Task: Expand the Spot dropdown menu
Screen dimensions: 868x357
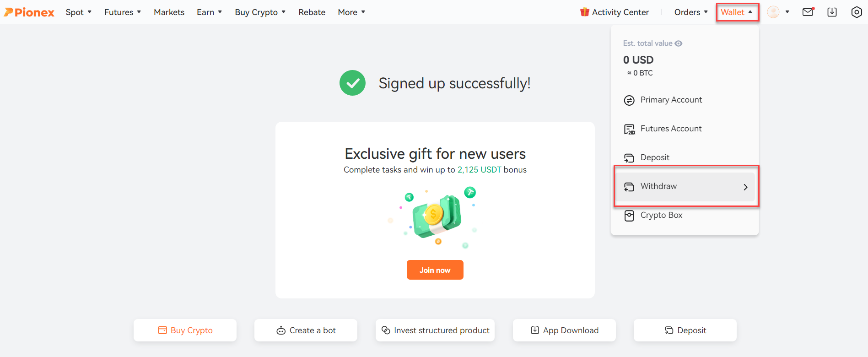Action: click(x=79, y=12)
